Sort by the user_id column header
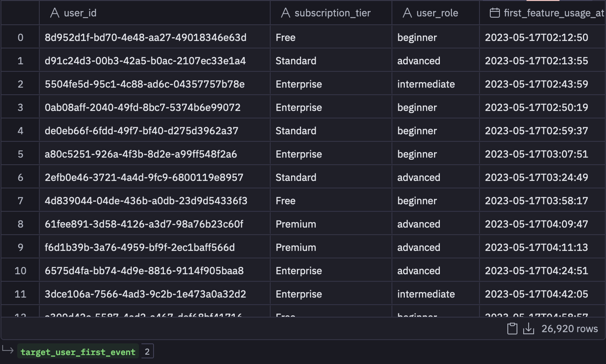 pyautogui.click(x=80, y=13)
